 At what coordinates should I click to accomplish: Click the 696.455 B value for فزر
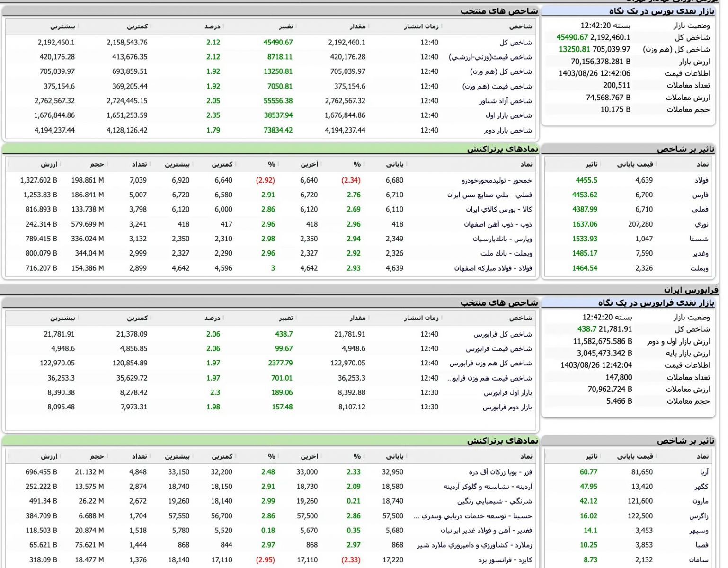[x=41, y=472]
